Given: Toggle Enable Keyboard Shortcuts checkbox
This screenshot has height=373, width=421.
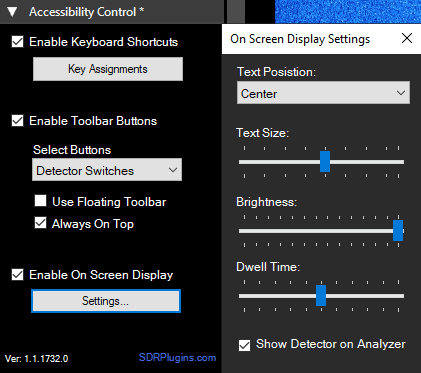Looking at the screenshot, I should coord(17,42).
